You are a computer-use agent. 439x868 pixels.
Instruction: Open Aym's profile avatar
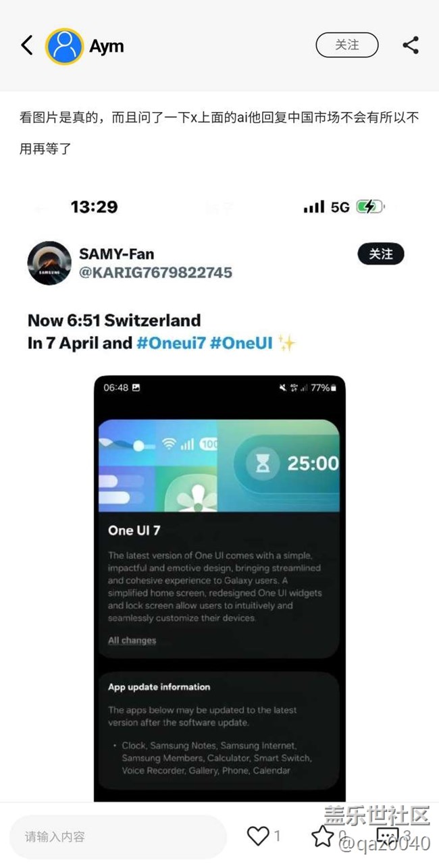(x=64, y=47)
